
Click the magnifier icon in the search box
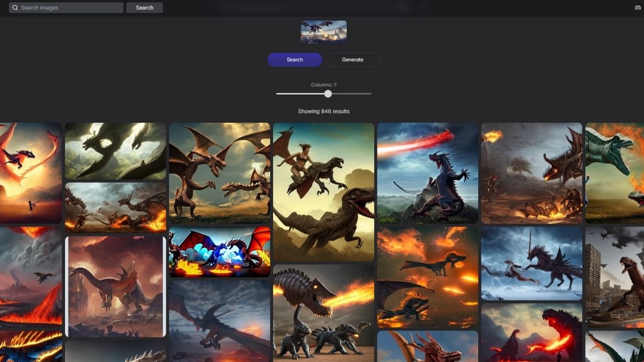[x=15, y=8]
